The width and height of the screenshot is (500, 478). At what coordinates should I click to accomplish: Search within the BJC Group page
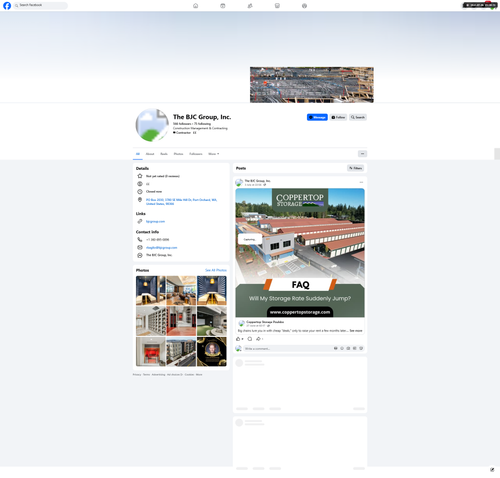(x=358, y=117)
